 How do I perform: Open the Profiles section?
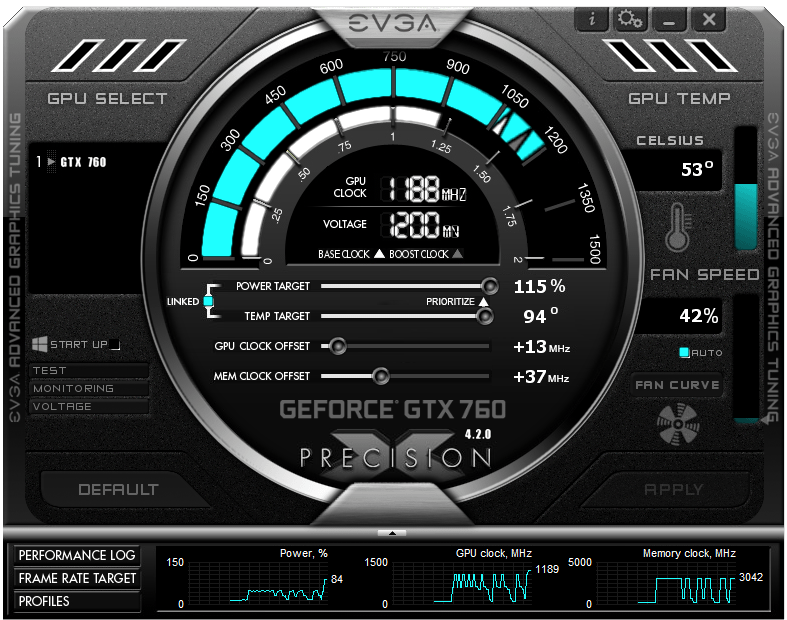pyautogui.click(x=77, y=601)
